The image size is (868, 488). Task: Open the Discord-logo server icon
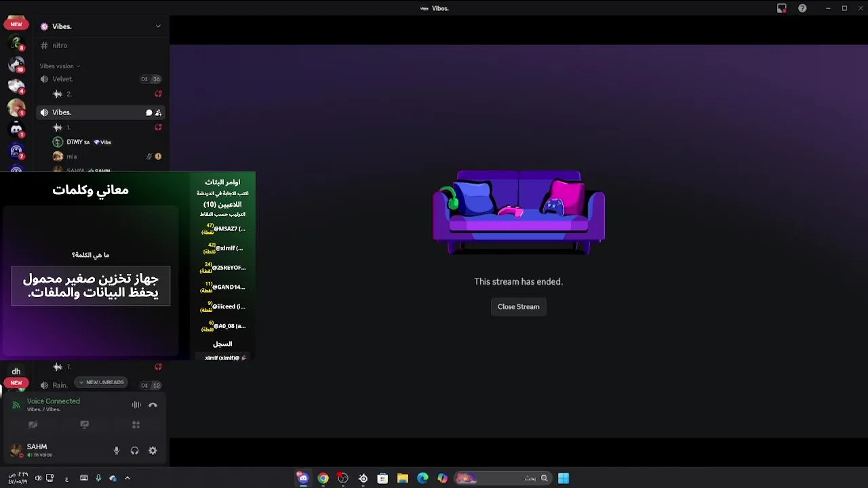[16, 129]
